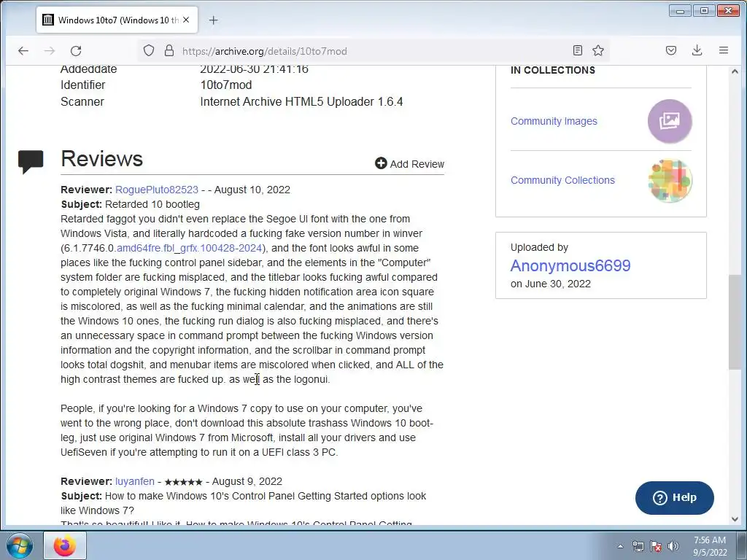Open the Action Center flag icon

(x=656, y=546)
